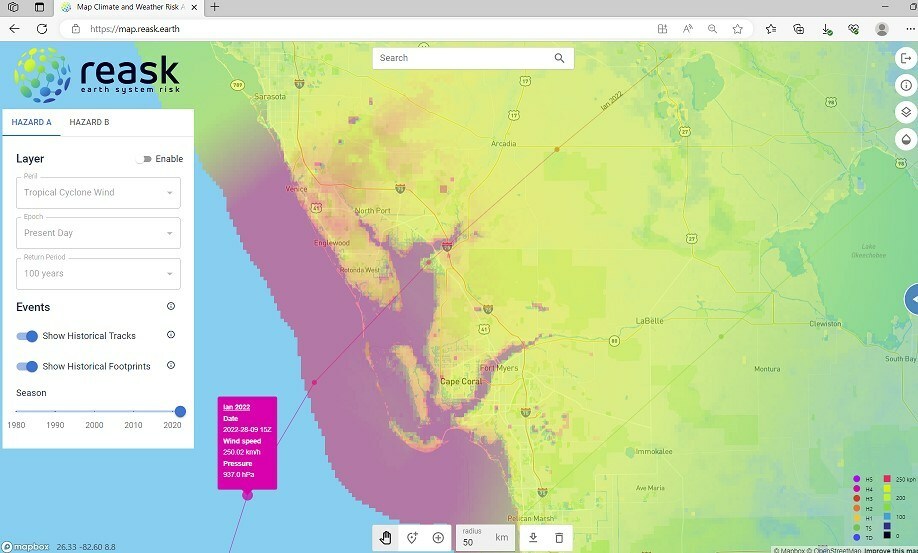Expand the Epoch Present Day dropdown
Screen dimensions: 918x553
coord(98,233)
